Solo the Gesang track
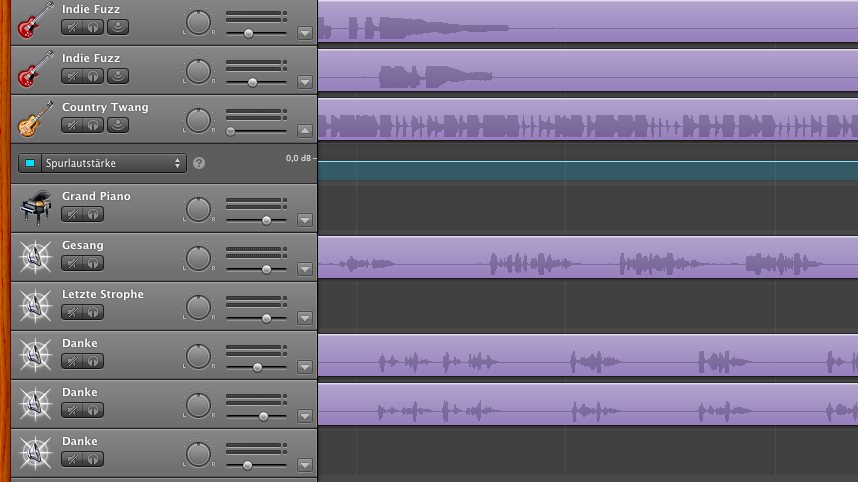 click(x=93, y=263)
